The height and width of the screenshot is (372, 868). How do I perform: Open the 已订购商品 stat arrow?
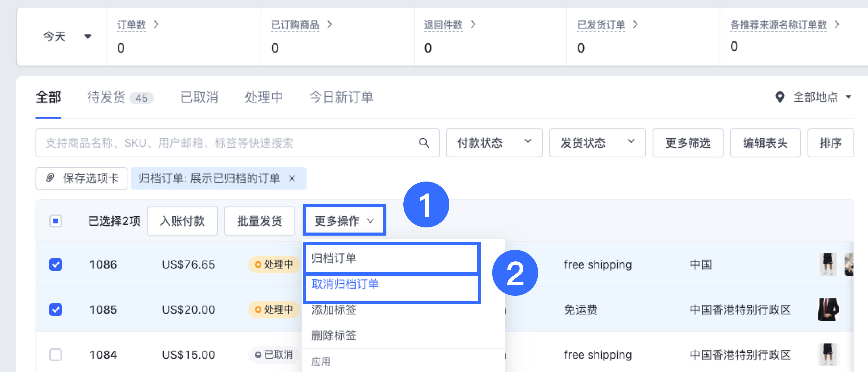tap(330, 24)
